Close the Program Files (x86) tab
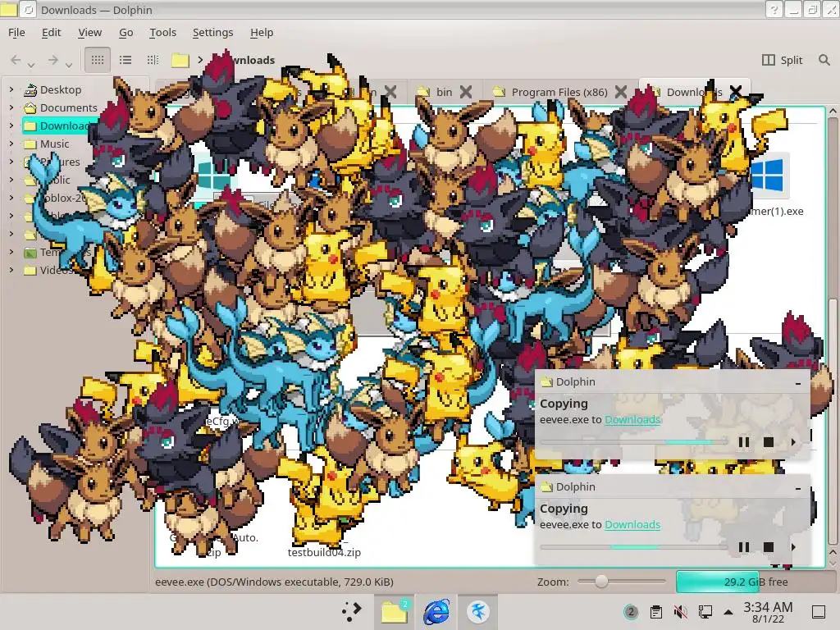 (x=621, y=92)
